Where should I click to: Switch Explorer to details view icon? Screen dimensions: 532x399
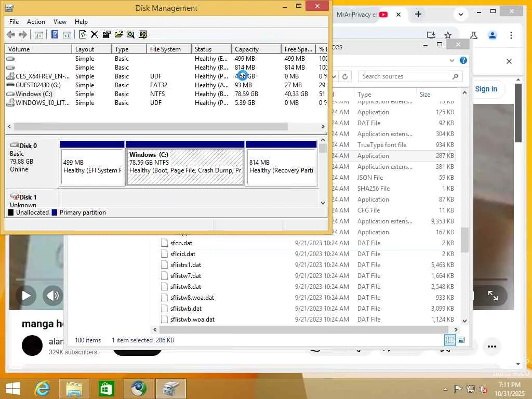(x=450, y=340)
